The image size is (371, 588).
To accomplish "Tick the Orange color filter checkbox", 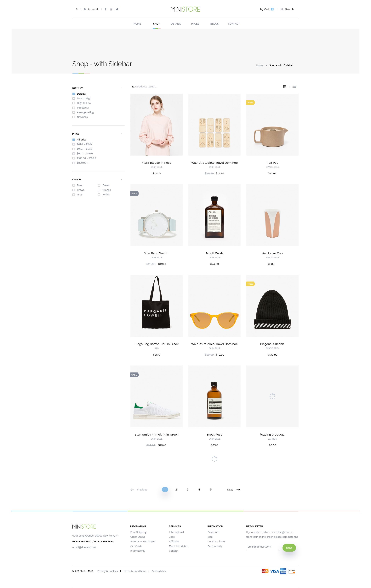I will tap(99, 190).
